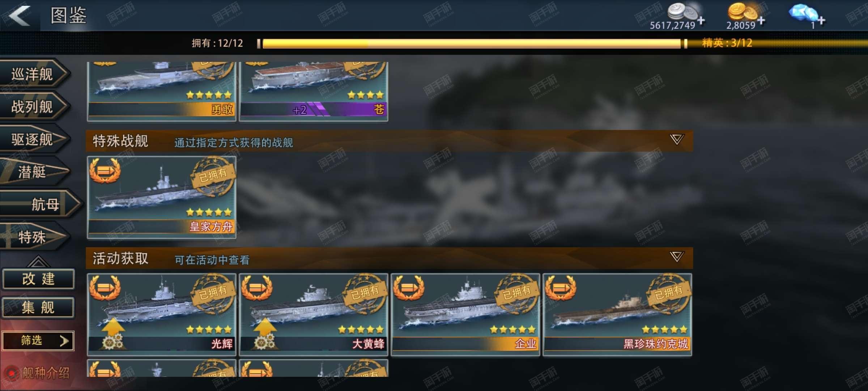The width and height of the screenshot is (868, 391).
Task: Collapse the 活动获取 section
Action: tap(676, 257)
